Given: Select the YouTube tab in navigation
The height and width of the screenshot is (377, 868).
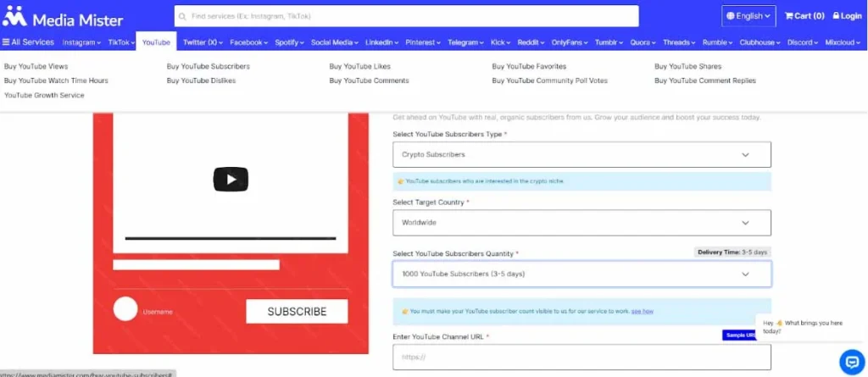Looking at the screenshot, I should 156,42.
